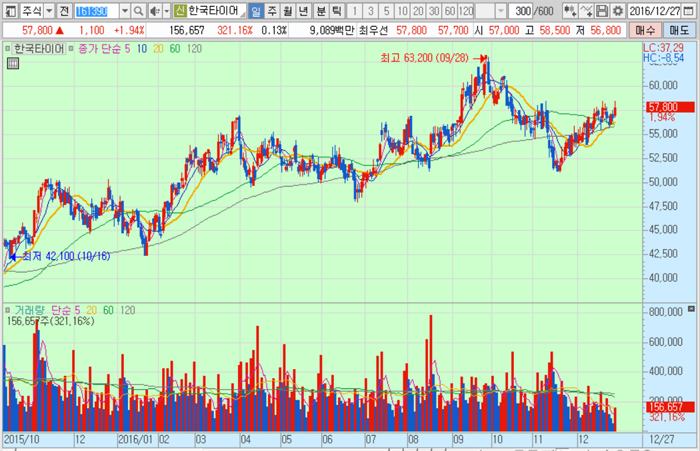Click the panel layout icon at top-left
This screenshot has height=451, width=700.
9,10
